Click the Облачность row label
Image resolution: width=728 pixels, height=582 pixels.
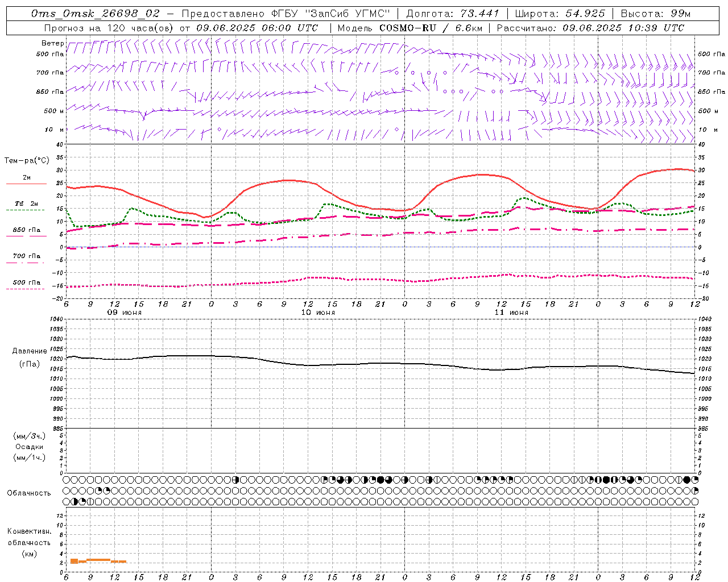[x=29, y=493]
